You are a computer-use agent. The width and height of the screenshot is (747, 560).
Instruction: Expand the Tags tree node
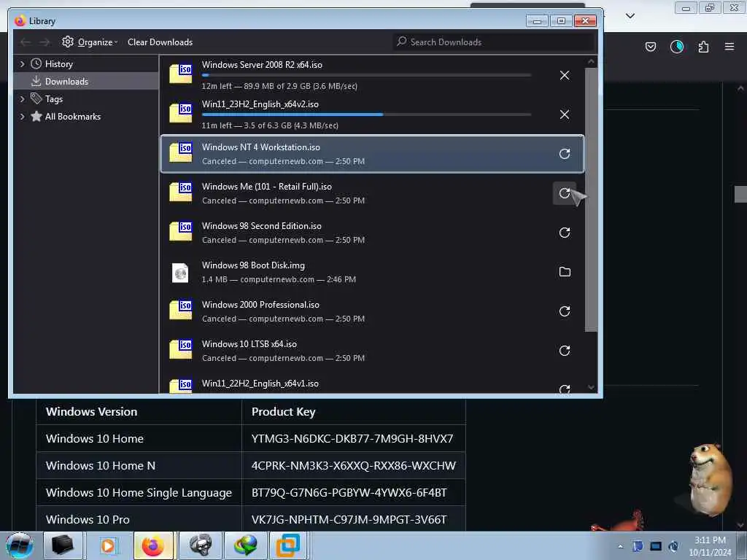coord(22,99)
